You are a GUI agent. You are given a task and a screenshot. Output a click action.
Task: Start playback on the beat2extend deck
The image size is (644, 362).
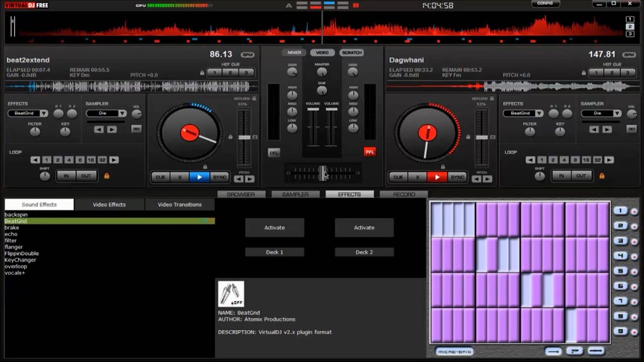click(200, 177)
